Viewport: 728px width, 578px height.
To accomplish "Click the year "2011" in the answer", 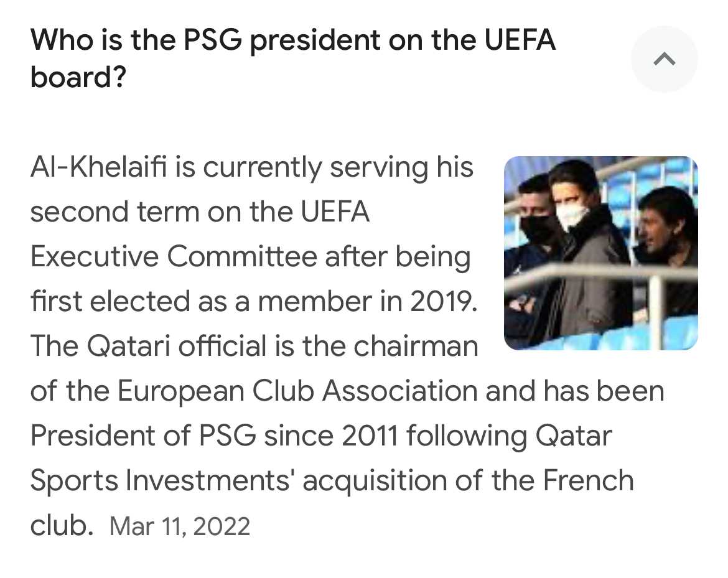I will [x=370, y=436].
